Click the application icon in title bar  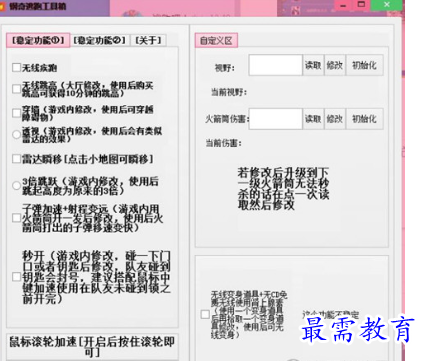point(3,6)
